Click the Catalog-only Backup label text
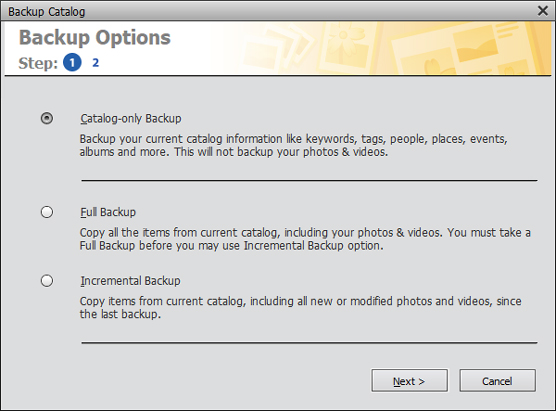Screen dimensions: 556x411 coord(131,118)
